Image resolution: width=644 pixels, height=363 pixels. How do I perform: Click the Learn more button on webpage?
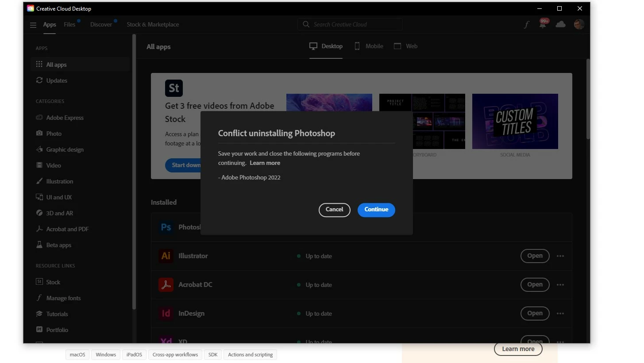(518, 349)
